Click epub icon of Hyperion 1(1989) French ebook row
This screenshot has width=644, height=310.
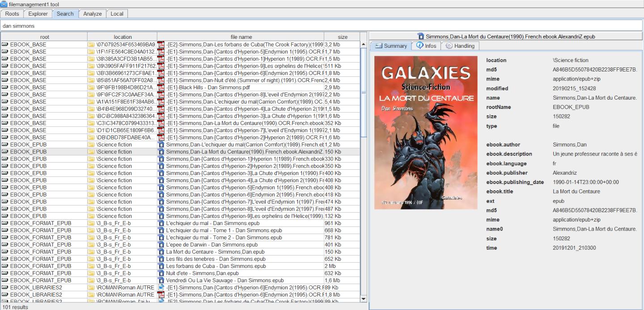tap(161, 159)
